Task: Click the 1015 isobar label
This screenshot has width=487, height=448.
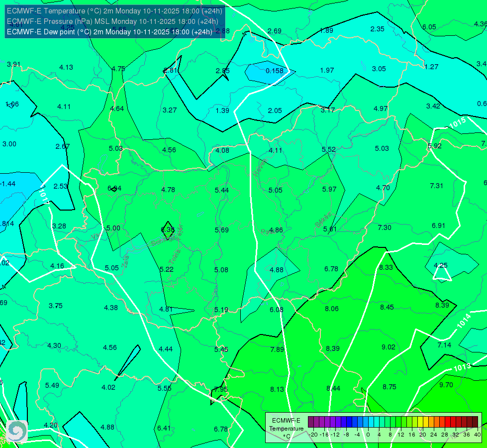Action: (458, 123)
